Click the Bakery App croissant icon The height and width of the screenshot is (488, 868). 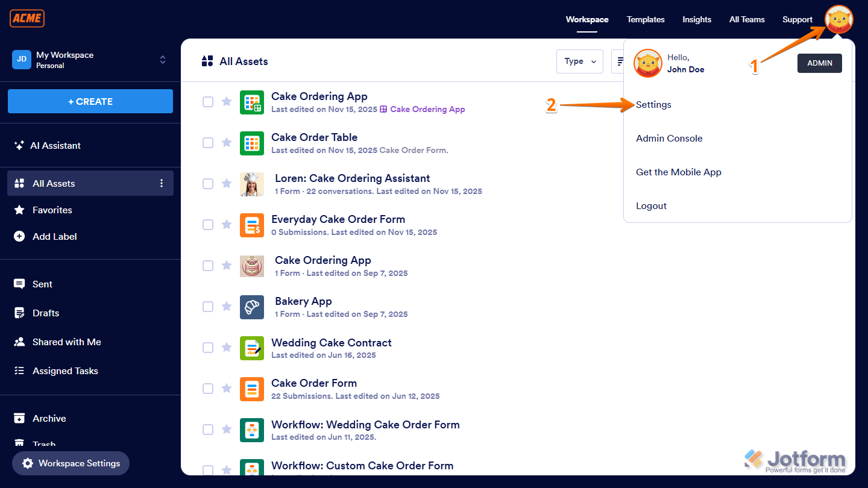[252, 307]
